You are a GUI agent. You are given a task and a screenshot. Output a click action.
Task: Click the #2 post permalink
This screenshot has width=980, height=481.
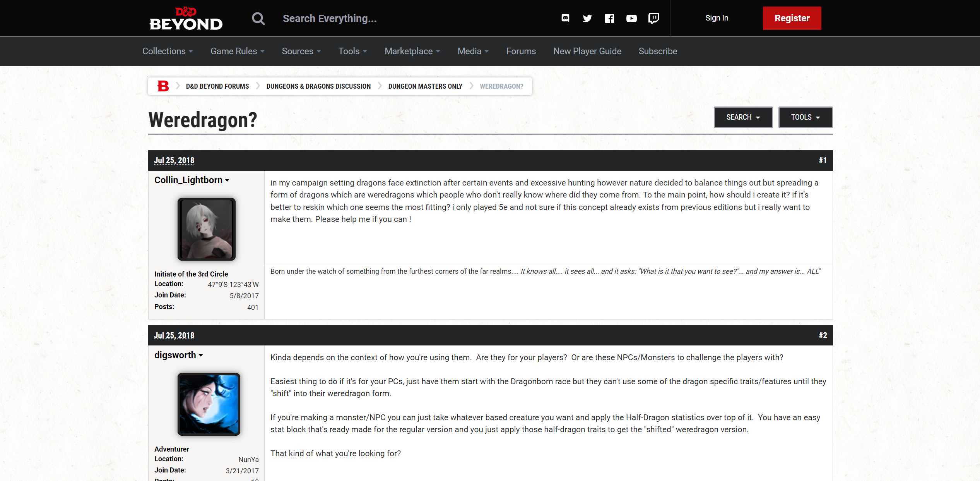tap(823, 335)
